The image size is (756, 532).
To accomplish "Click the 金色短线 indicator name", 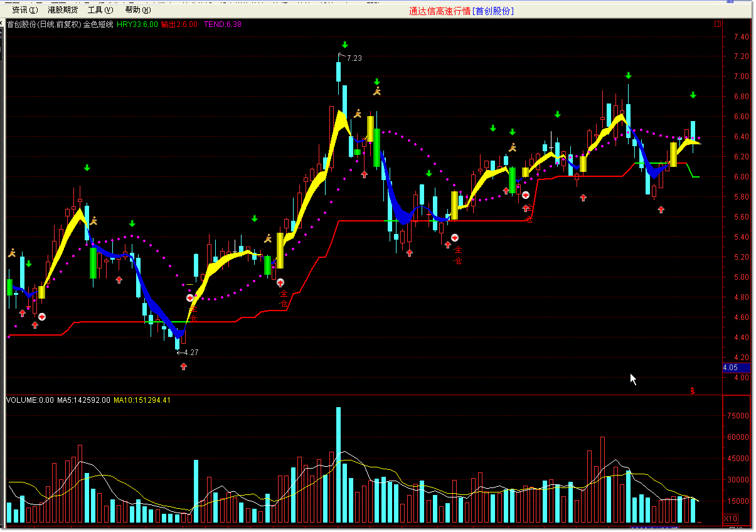I will point(98,24).
